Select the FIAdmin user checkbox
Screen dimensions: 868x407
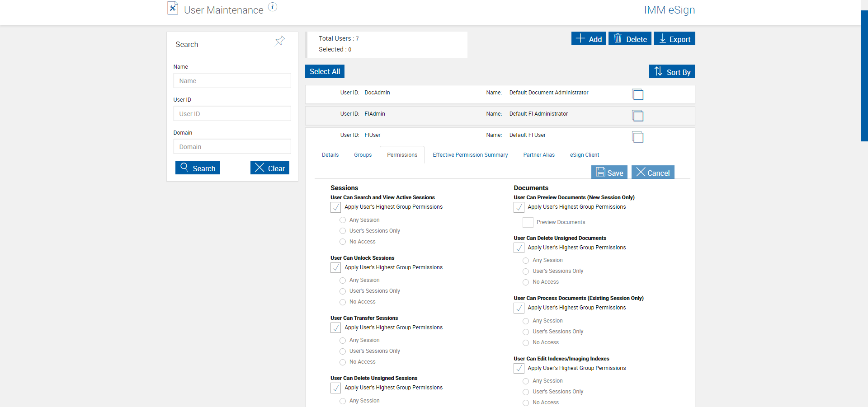coord(638,116)
